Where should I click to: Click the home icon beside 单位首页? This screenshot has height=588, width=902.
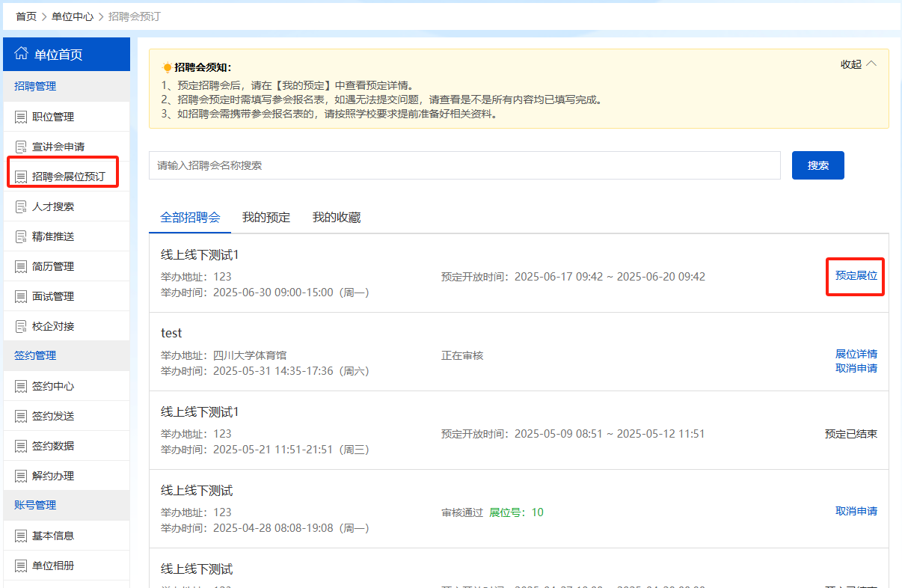22,54
